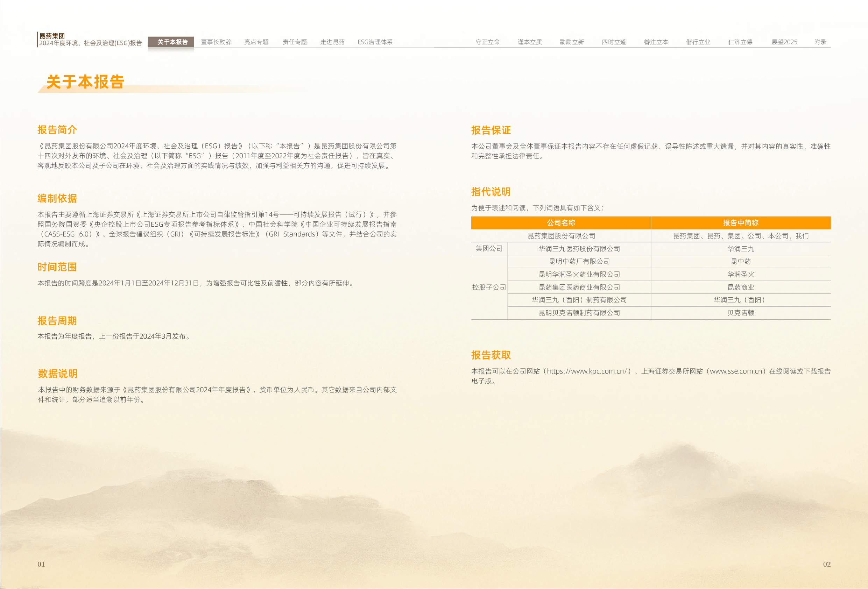This screenshot has height=589, width=868.
Task: Click the 昆药集团医药商业有限公司 cell
Action: [x=579, y=287]
